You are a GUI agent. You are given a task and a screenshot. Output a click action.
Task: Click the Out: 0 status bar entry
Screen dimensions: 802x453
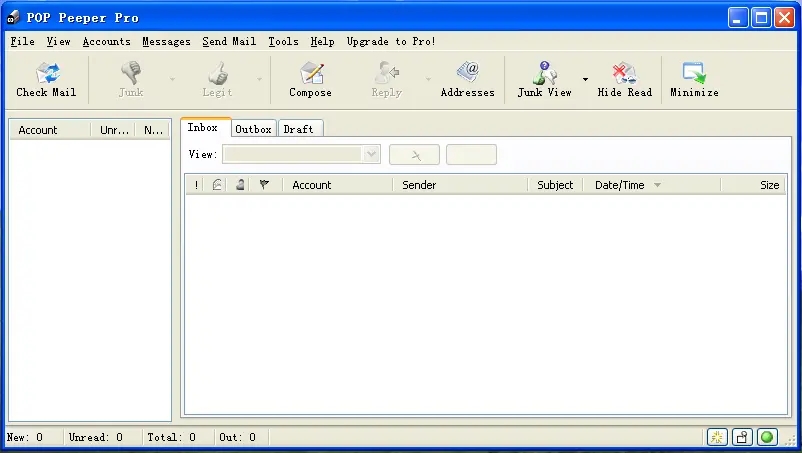[x=237, y=437]
